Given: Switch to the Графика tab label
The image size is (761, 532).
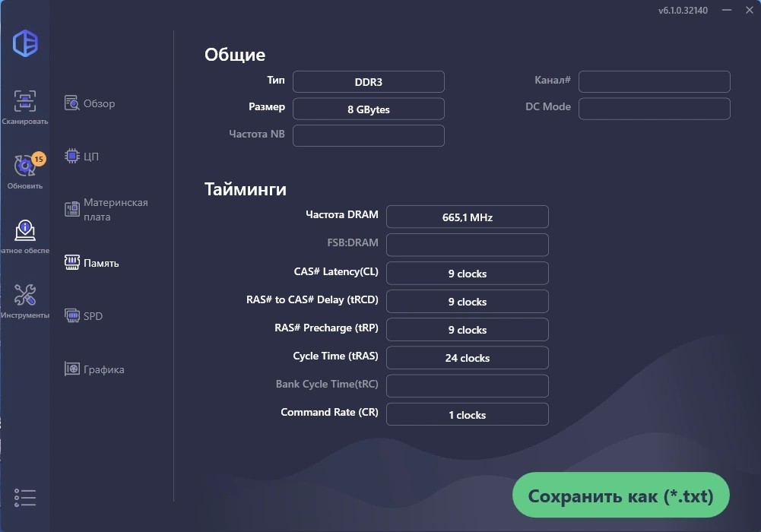Looking at the screenshot, I should pos(104,369).
